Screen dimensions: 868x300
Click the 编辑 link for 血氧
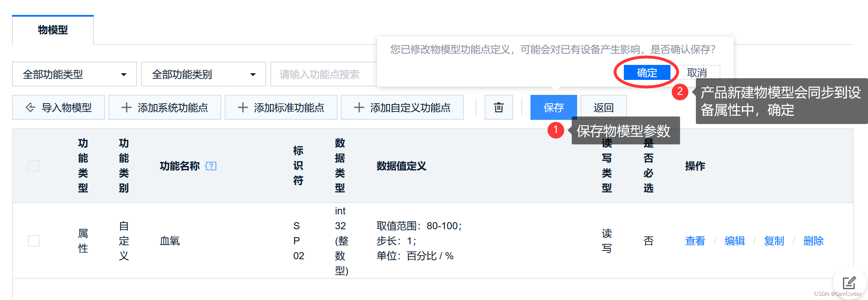(735, 241)
